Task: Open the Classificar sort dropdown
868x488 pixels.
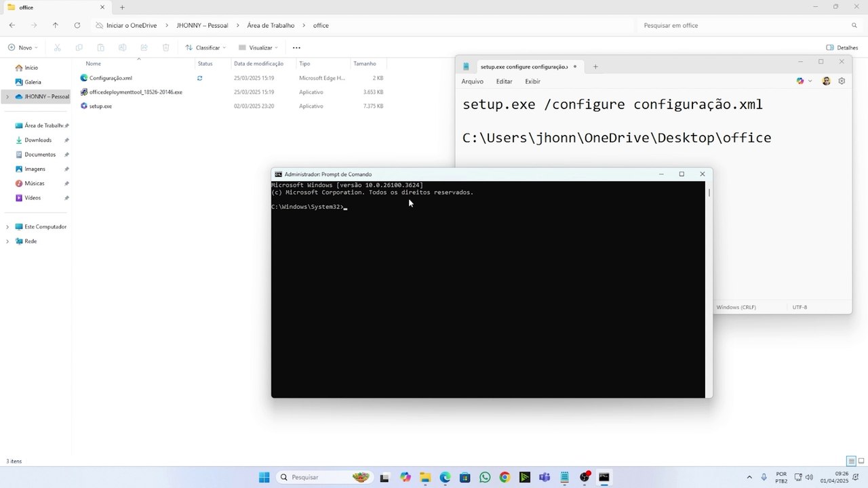Action: [x=205, y=47]
